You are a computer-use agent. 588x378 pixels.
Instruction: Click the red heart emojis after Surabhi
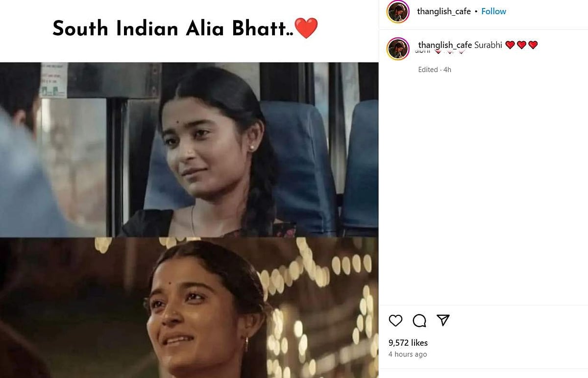click(x=521, y=45)
